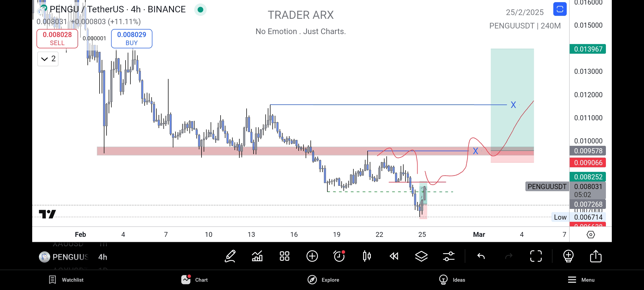Toggle fullscreen chart mode
Viewport: 644px width, 290px height.
(536, 256)
